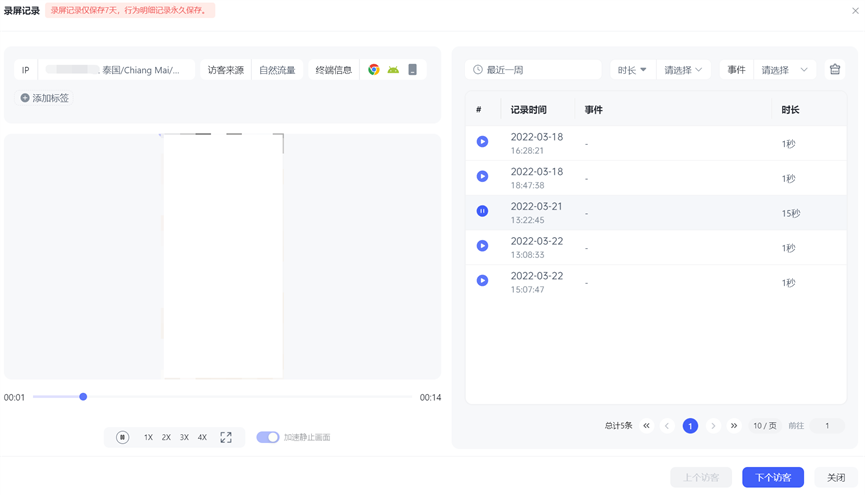Toggle the 加速静止画面 switch
Image resolution: width=865 pixels, height=495 pixels.
(268, 437)
